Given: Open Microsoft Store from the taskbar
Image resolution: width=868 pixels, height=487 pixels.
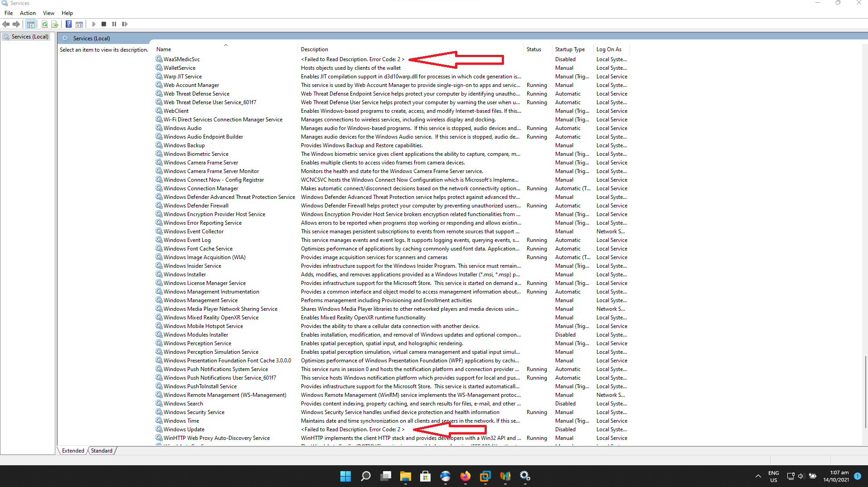Looking at the screenshot, I should [425, 476].
